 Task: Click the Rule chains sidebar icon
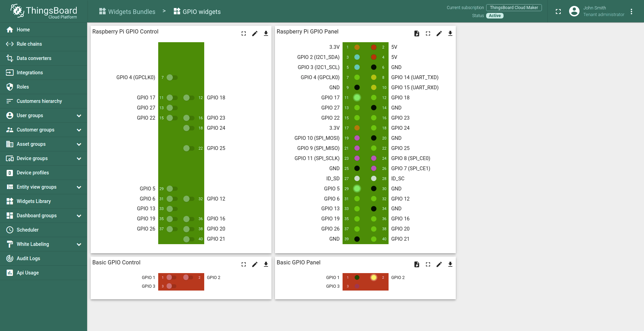pos(10,44)
